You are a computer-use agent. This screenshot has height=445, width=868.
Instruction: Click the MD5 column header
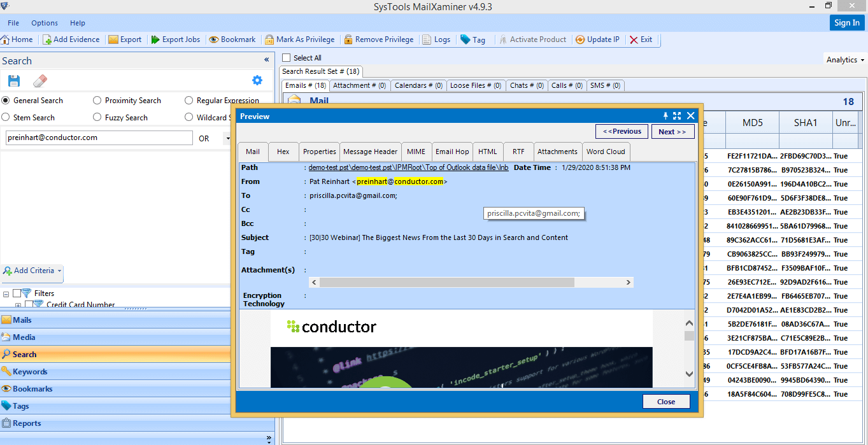click(753, 122)
